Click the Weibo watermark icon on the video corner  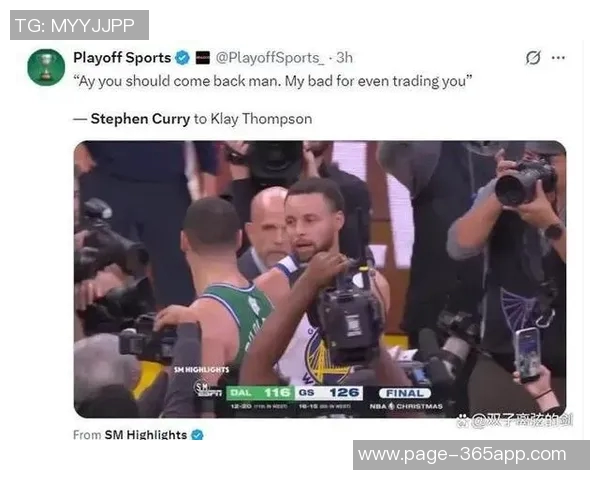(463, 420)
